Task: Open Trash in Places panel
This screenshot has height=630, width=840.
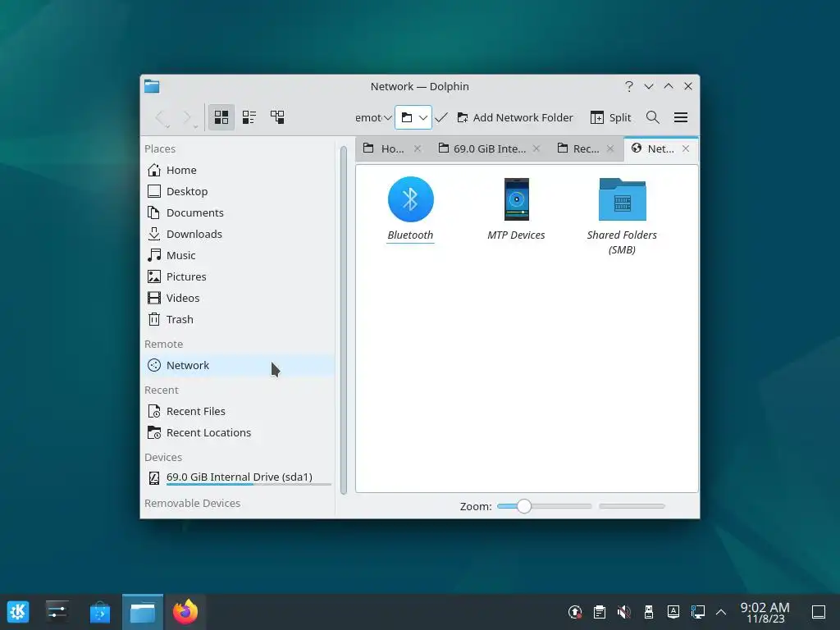Action: pos(239,319)
